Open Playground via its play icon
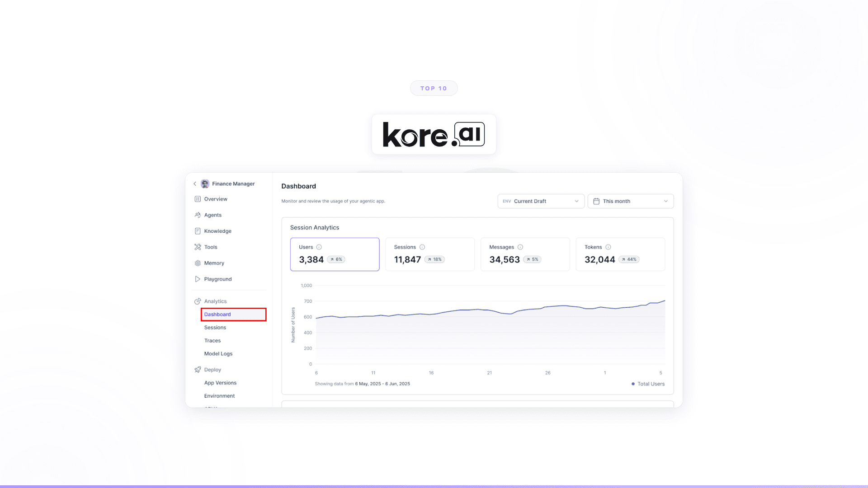The height and width of the screenshot is (488, 868). point(198,279)
